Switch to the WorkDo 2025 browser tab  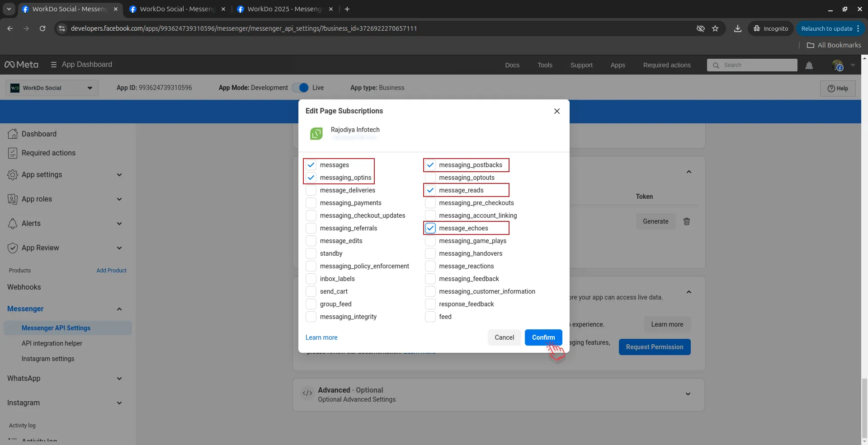pyautogui.click(x=284, y=9)
